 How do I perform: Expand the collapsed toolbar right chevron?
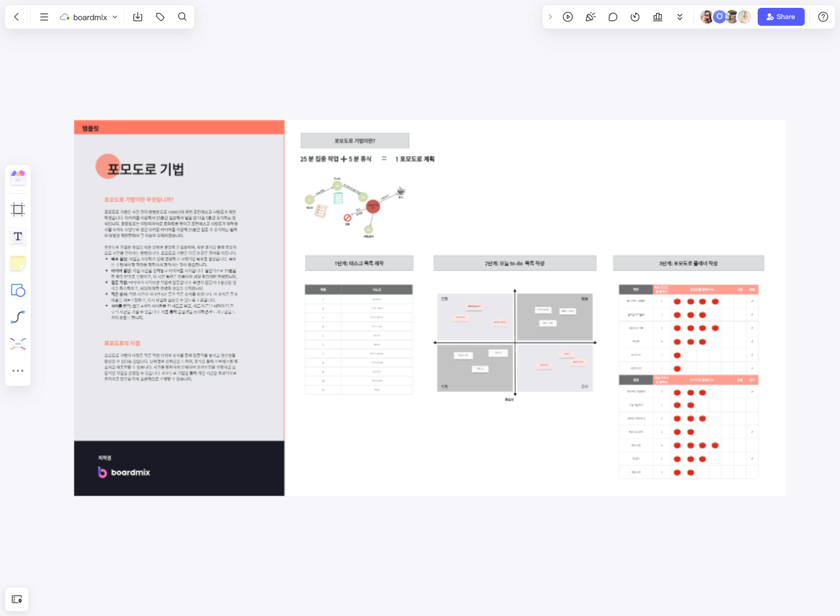pos(550,17)
